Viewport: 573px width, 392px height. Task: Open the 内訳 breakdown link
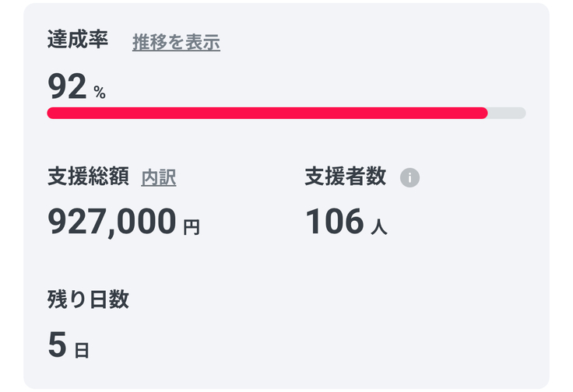pyautogui.click(x=158, y=177)
